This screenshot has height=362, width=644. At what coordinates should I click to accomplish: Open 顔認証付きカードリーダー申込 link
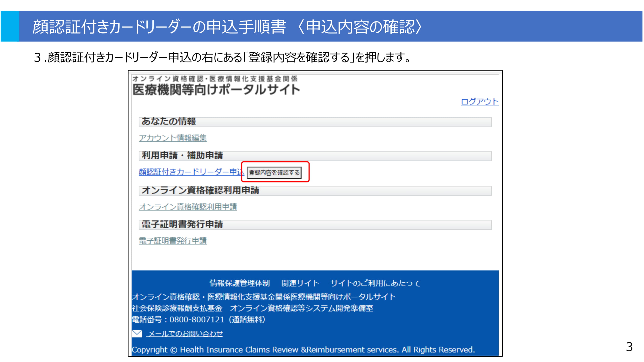[x=191, y=172]
